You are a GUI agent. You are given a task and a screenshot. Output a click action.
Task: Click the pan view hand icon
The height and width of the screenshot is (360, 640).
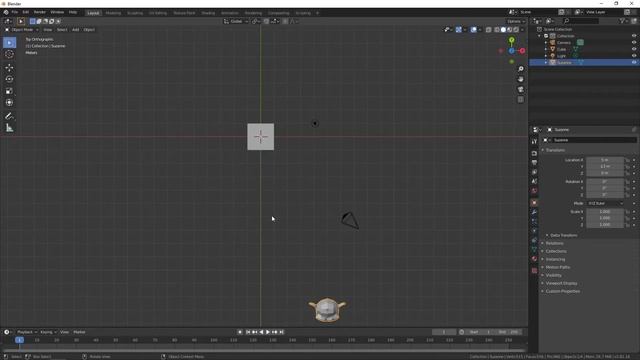click(x=520, y=79)
